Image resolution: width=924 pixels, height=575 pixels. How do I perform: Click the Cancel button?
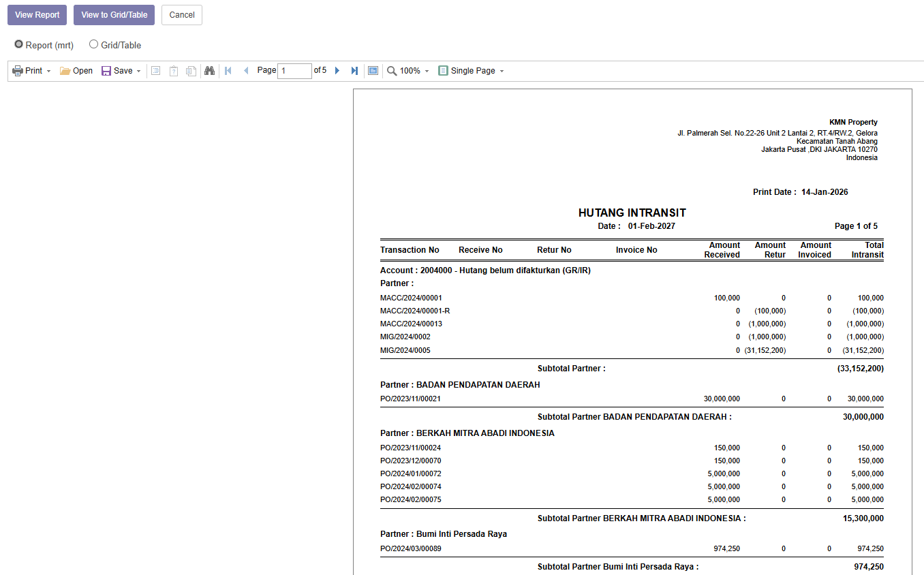182,15
